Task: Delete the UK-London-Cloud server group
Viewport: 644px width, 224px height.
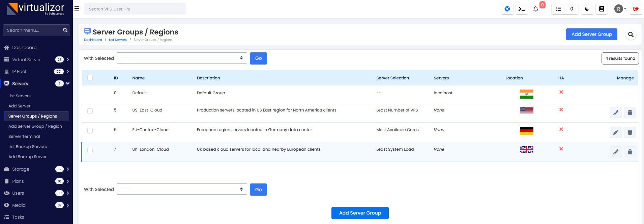Action: coord(630,152)
